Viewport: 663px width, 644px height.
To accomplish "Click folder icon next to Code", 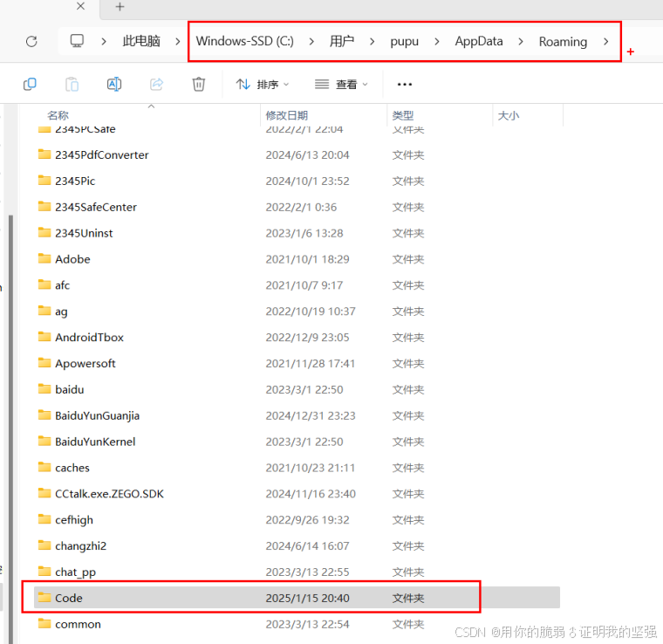I will point(44,598).
